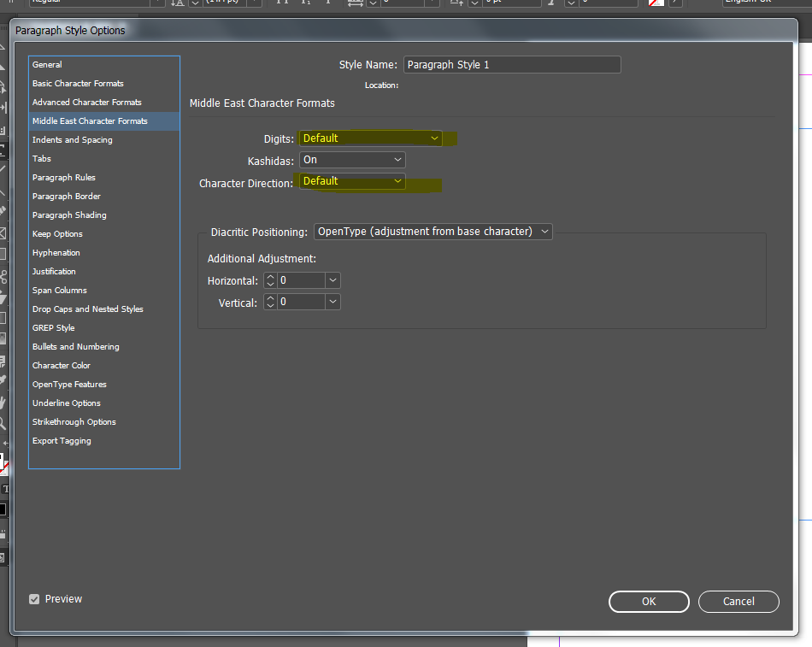Open the Span Columns category

104,291
